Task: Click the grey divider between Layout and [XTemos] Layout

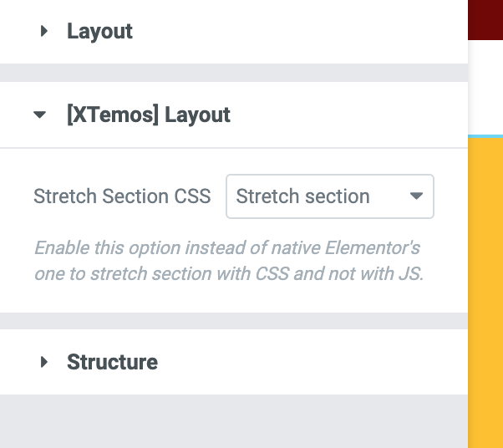Action: [234, 73]
